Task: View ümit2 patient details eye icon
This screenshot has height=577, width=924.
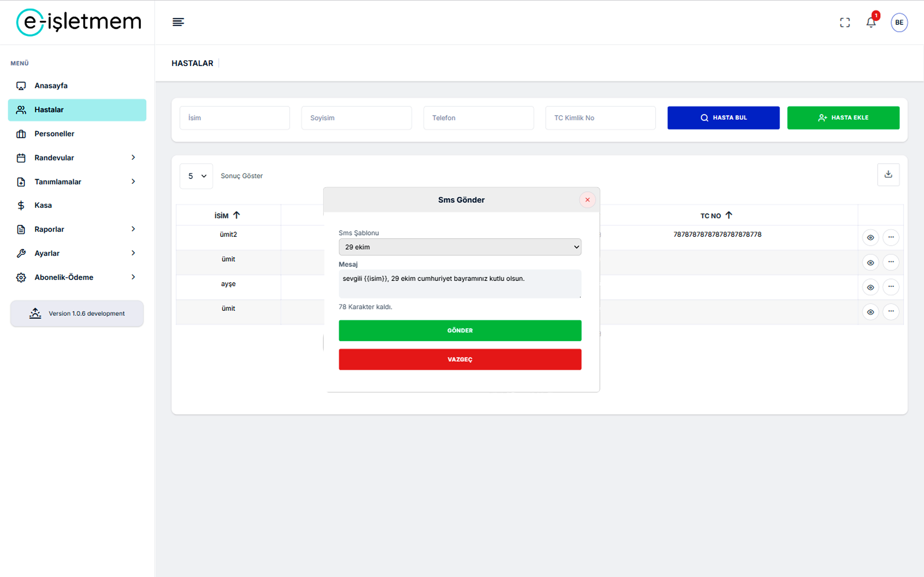Action: pyautogui.click(x=870, y=237)
